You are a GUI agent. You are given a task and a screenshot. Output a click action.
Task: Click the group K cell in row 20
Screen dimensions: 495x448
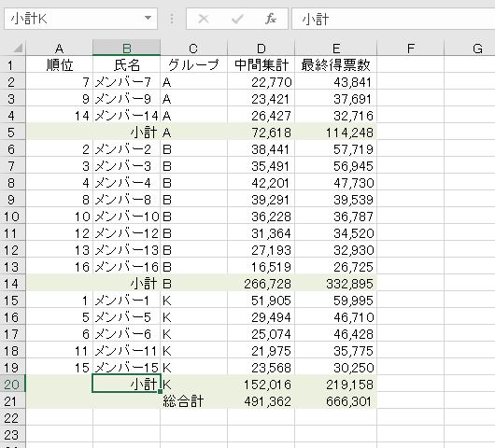(x=193, y=385)
